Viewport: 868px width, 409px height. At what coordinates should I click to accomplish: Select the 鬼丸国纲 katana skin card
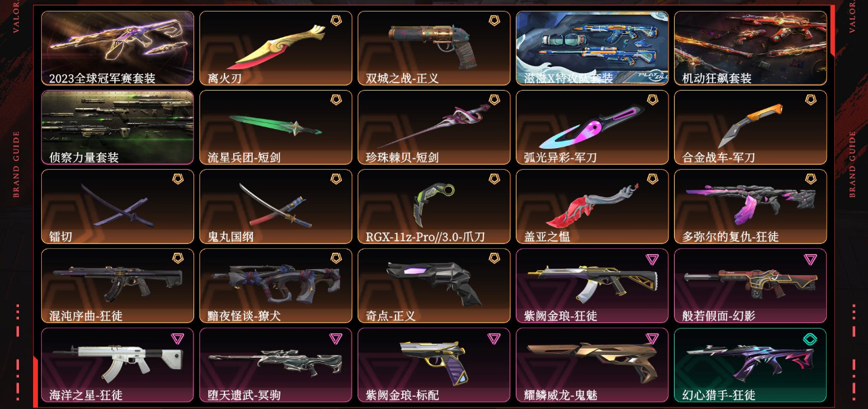pyautogui.click(x=276, y=206)
